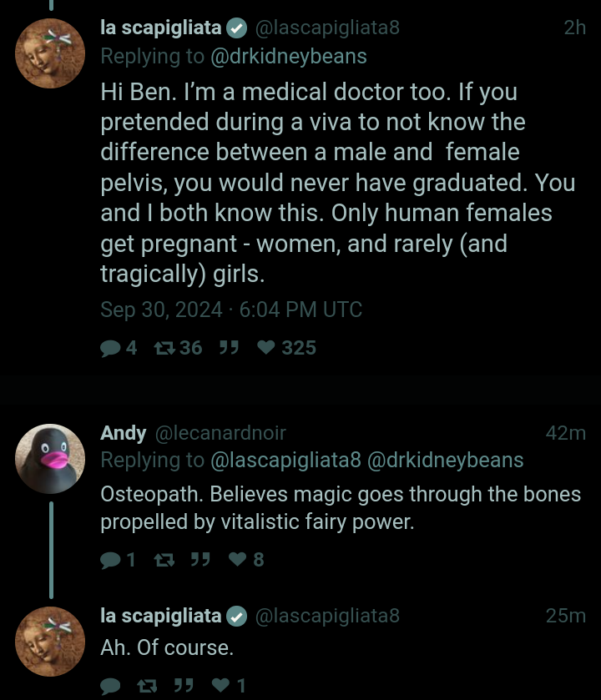Reply to the 'Ah. Of course.' tweet
The height and width of the screenshot is (700, 601).
(110, 687)
